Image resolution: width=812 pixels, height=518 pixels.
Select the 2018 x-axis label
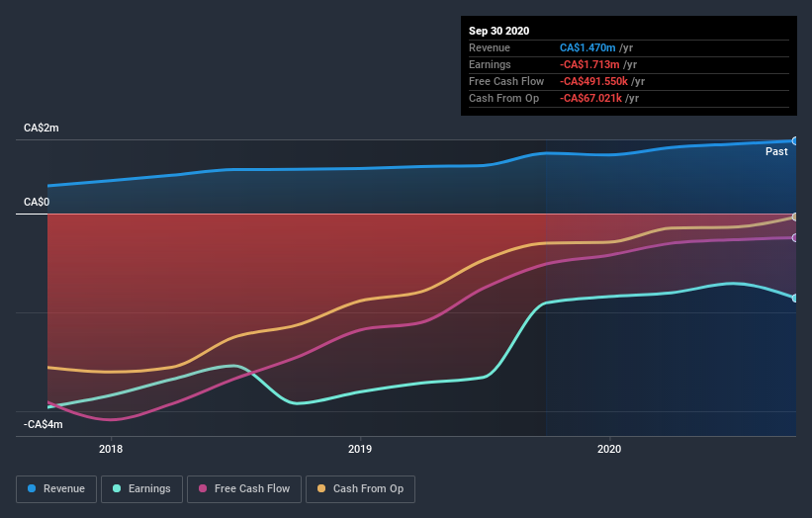(111, 449)
